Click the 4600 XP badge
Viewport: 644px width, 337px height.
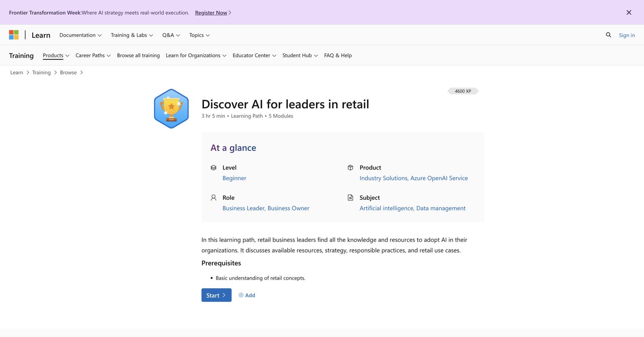pyautogui.click(x=463, y=91)
